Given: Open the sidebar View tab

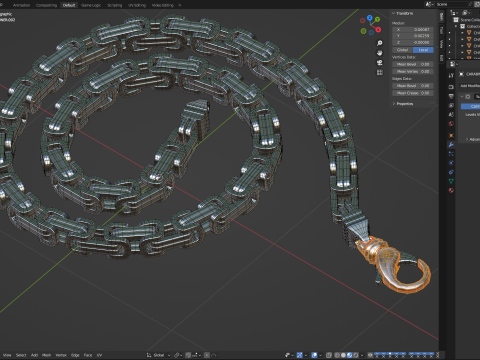Looking at the screenshot, I should click(441, 43).
